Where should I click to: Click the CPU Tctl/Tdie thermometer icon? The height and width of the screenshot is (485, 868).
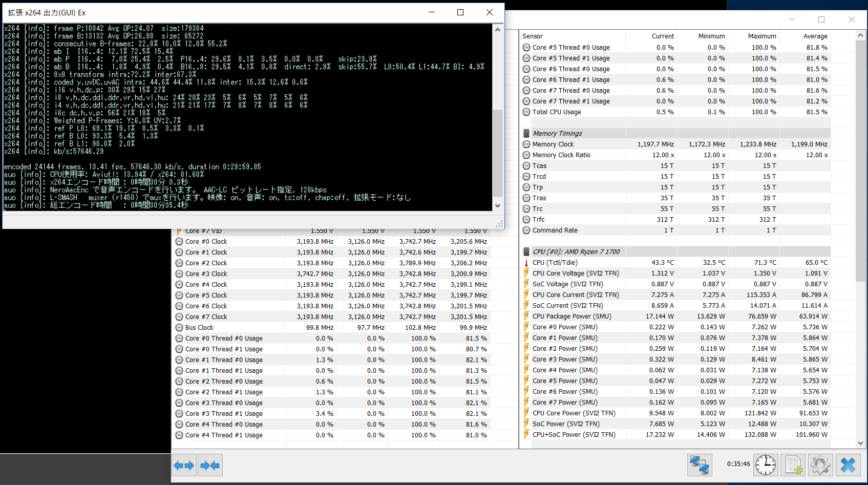[526, 263]
